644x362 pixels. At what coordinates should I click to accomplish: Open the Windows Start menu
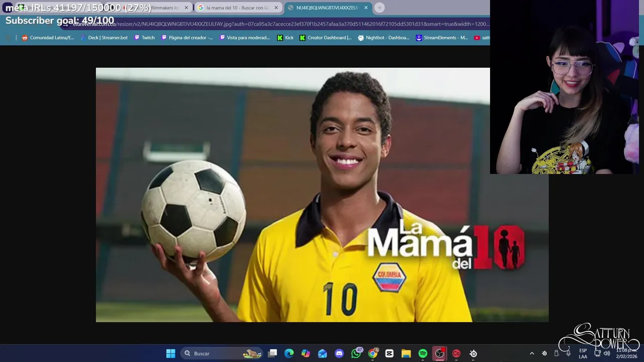point(171,353)
